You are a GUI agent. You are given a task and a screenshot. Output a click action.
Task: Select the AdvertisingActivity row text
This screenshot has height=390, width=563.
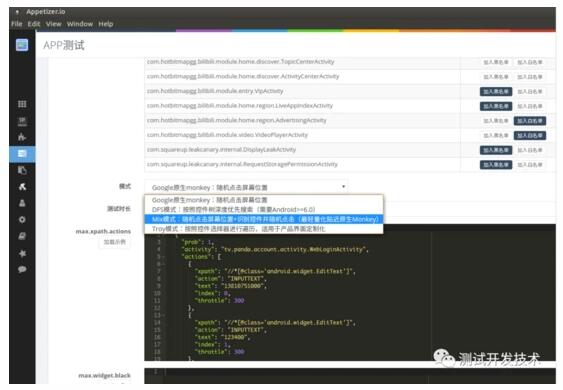click(x=236, y=120)
